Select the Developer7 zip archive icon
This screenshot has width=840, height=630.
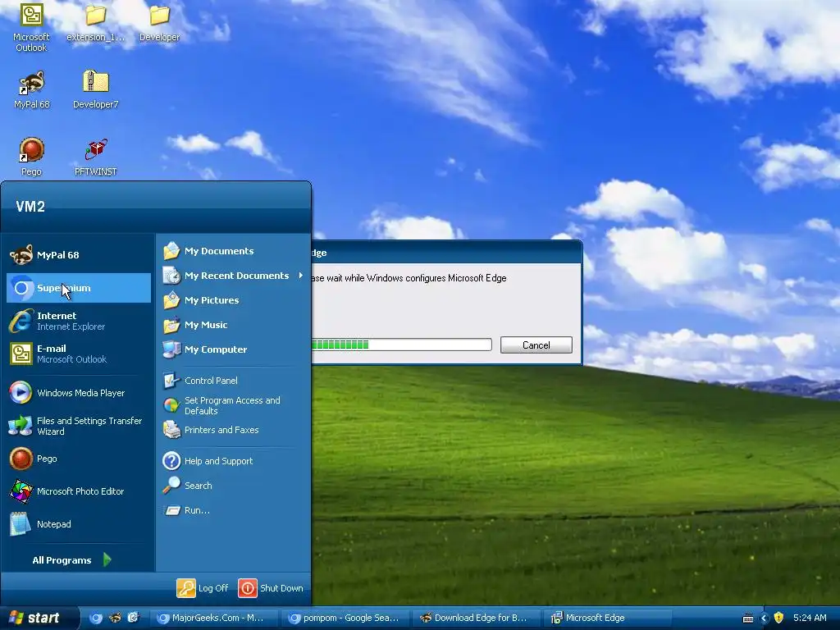coord(95,90)
